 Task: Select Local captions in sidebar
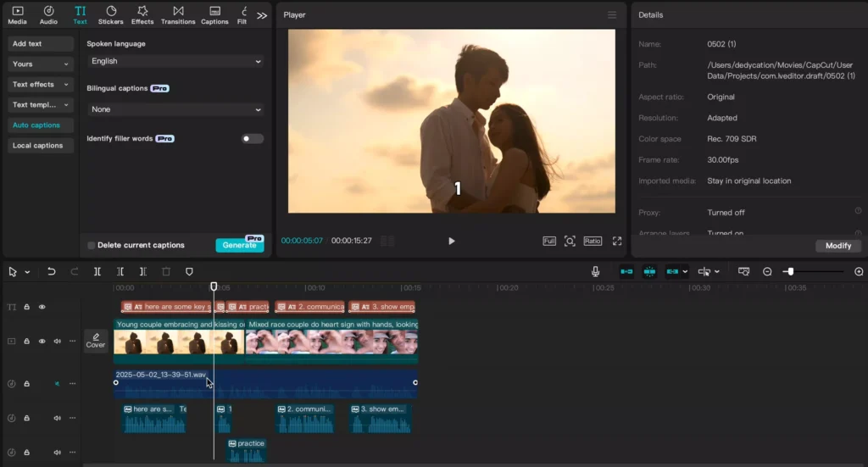point(41,146)
